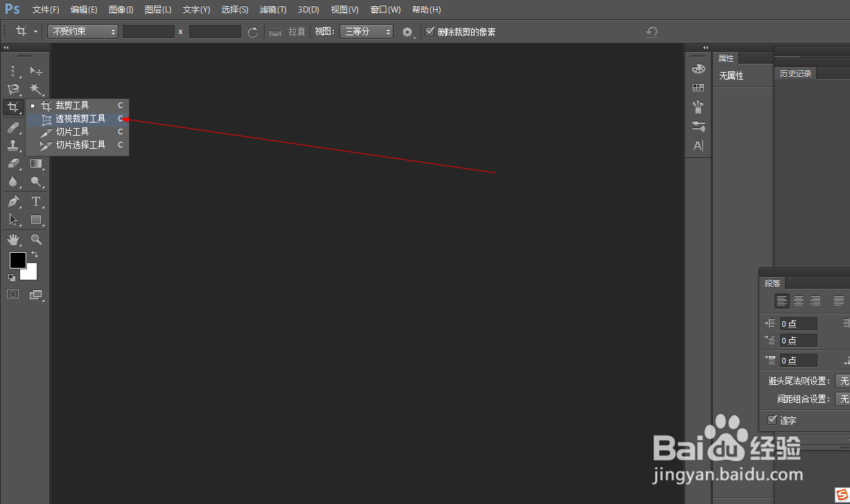Viewport: 850px width, 504px height.
Task: Select the Pen tool
Action: point(13,201)
